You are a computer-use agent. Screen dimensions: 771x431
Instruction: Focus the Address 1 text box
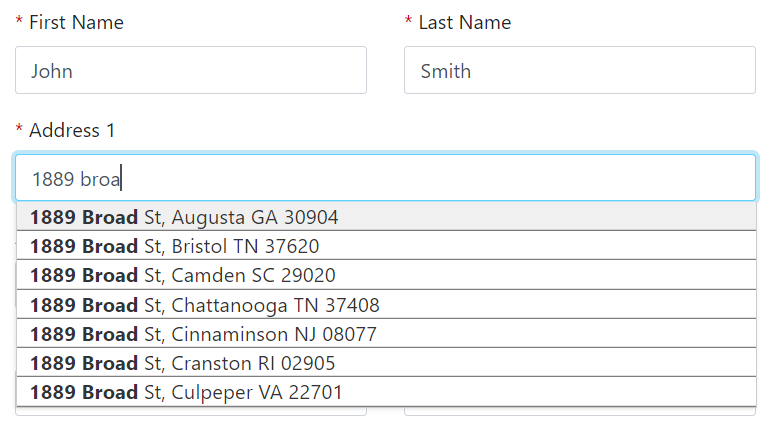[x=385, y=179]
